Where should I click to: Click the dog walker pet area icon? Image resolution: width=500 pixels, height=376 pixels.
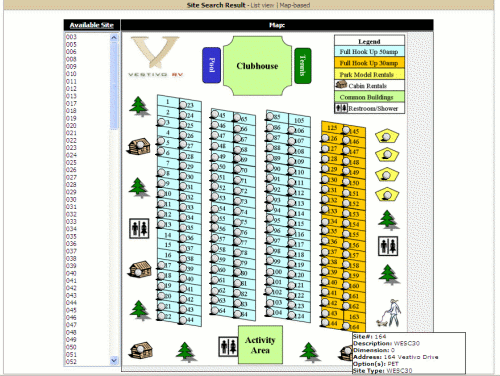[x=389, y=313]
